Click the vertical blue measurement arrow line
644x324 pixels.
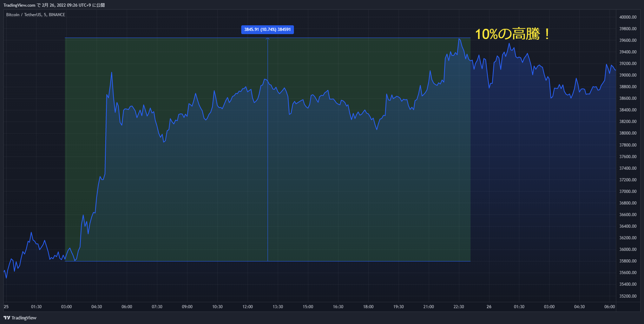(268, 149)
